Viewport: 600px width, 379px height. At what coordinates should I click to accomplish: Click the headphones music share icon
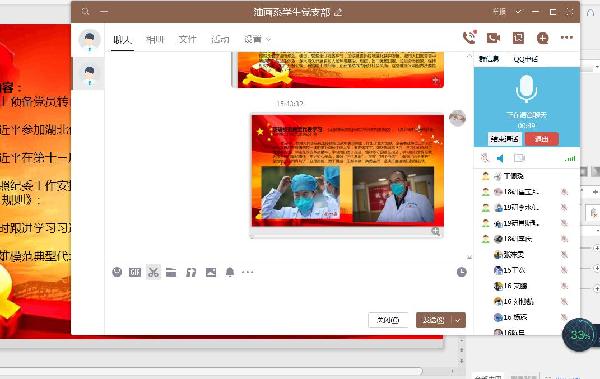(x=191, y=272)
